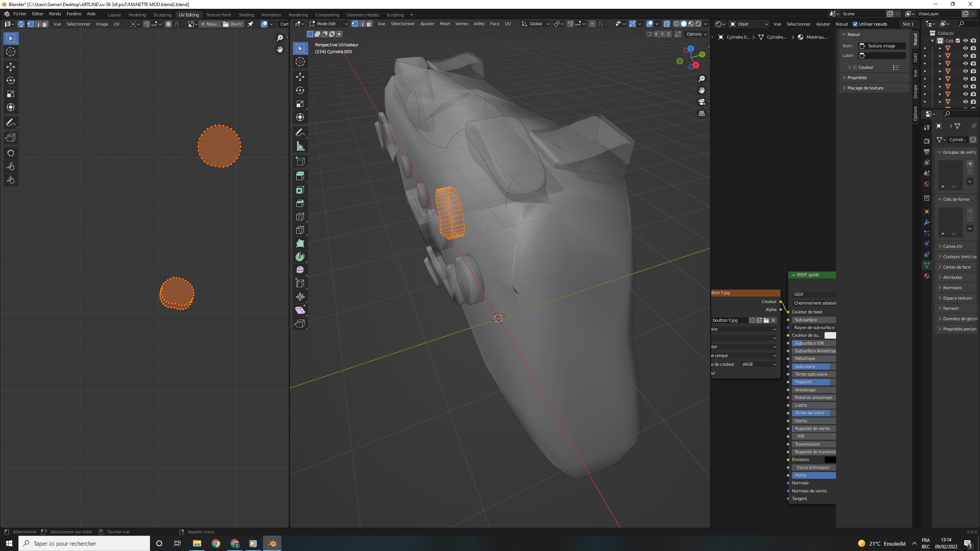Open Material properties tab icon

pyautogui.click(x=927, y=276)
